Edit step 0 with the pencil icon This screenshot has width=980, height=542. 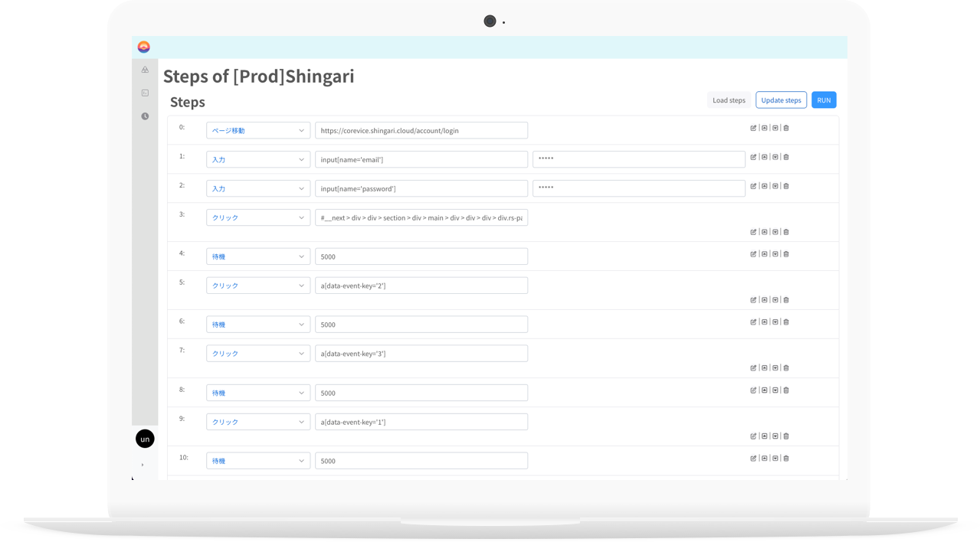tap(753, 128)
